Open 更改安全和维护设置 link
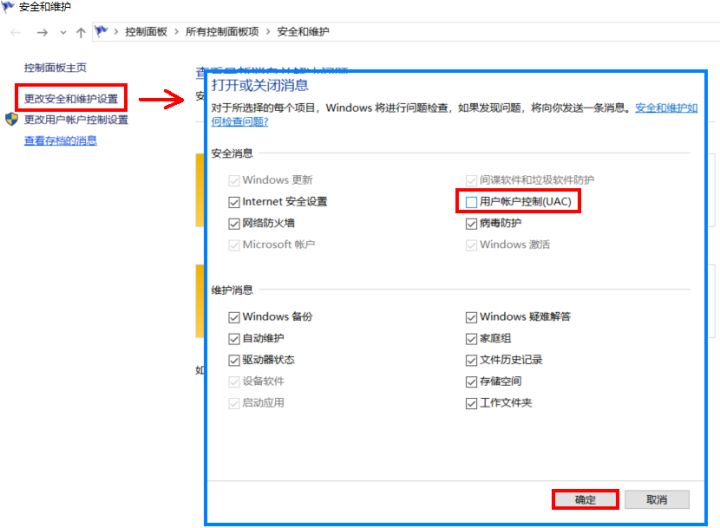 pyautogui.click(x=71, y=98)
